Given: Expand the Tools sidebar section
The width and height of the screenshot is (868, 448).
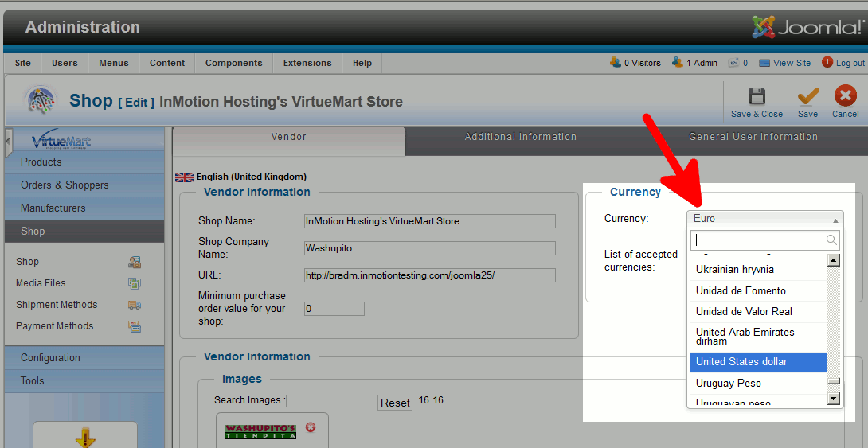Looking at the screenshot, I should pos(84,381).
